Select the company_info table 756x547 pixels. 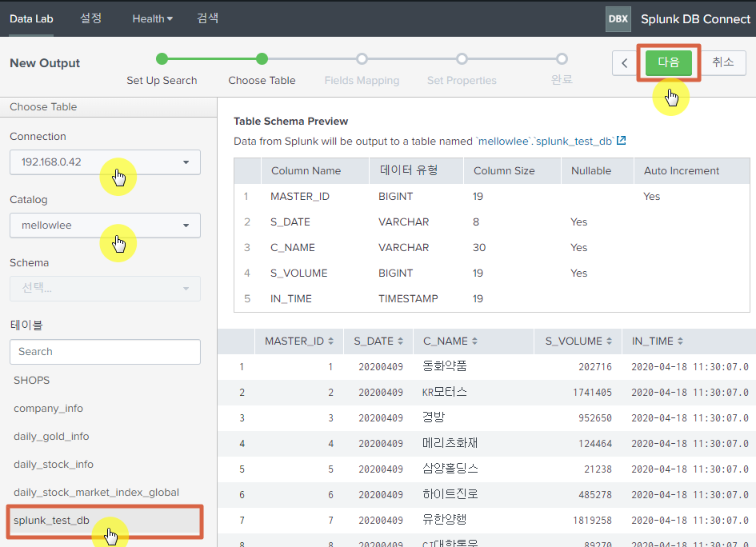point(48,409)
